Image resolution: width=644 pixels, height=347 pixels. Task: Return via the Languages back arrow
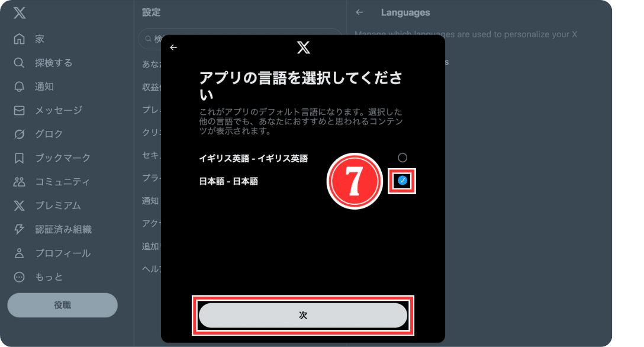coord(359,12)
